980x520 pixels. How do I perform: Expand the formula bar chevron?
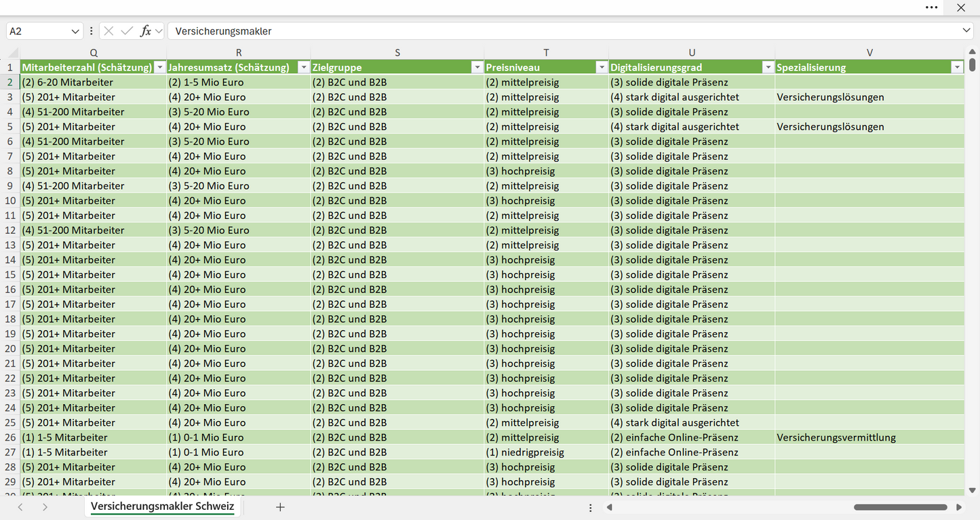tap(966, 31)
